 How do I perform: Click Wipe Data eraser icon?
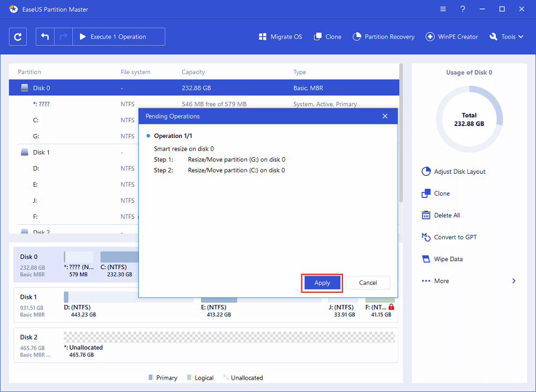[x=426, y=259]
